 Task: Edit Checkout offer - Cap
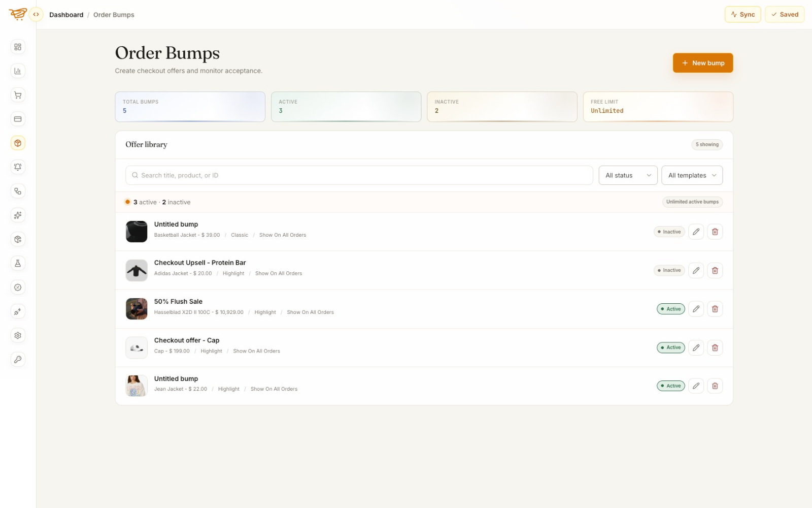(696, 347)
